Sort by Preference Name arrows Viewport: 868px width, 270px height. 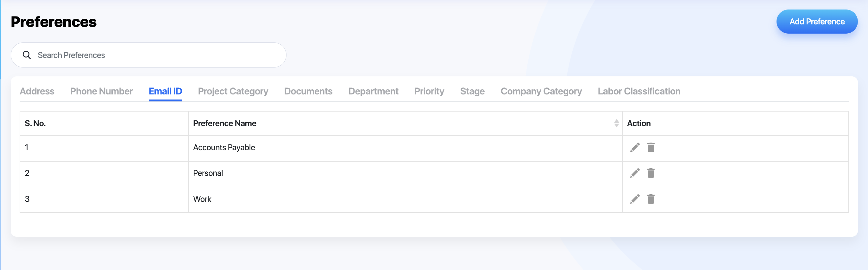point(616,123)
